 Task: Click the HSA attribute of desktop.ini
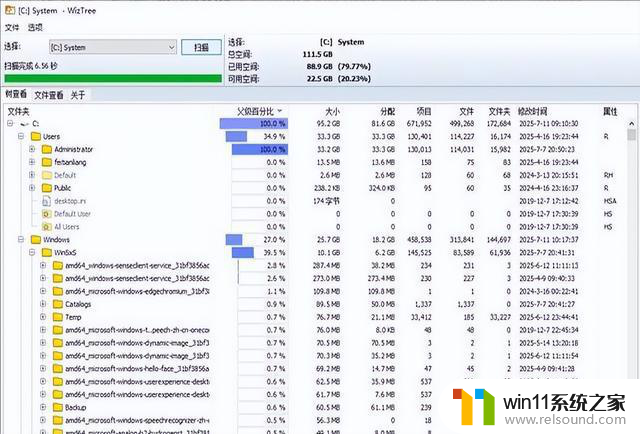coord(610,201)
